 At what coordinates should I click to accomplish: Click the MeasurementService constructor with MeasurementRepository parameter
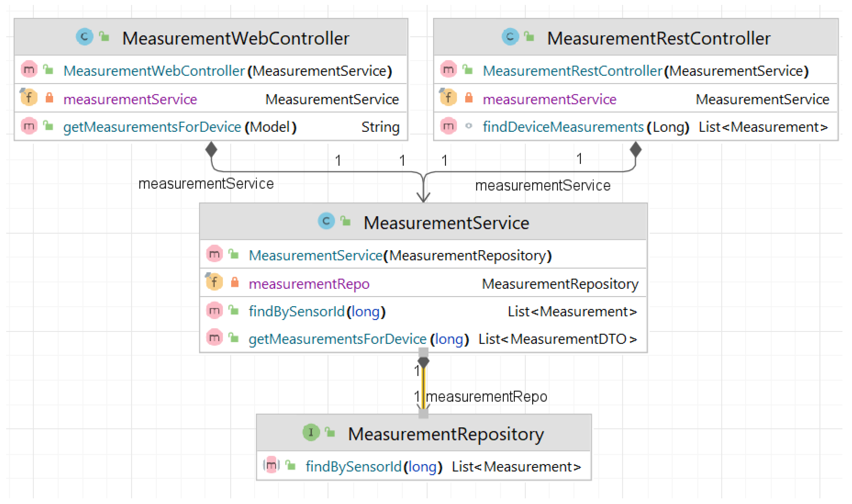(400, 255)
